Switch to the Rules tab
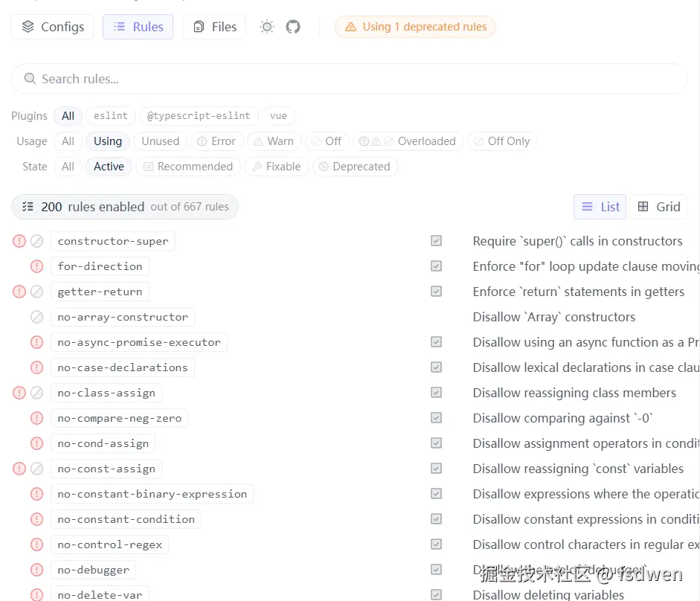700x601 pixels. click(138, 27)
